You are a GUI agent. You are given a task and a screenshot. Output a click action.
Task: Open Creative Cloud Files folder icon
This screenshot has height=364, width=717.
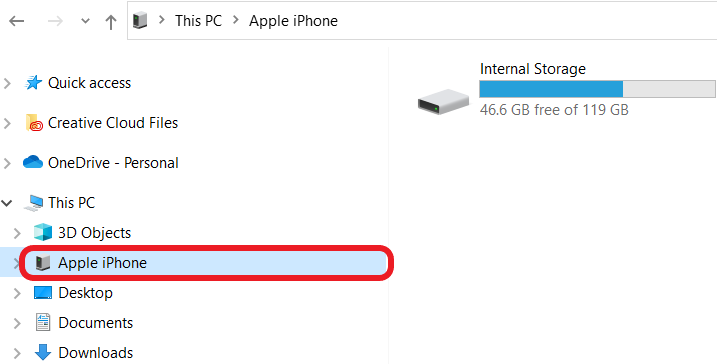point(34,123)
